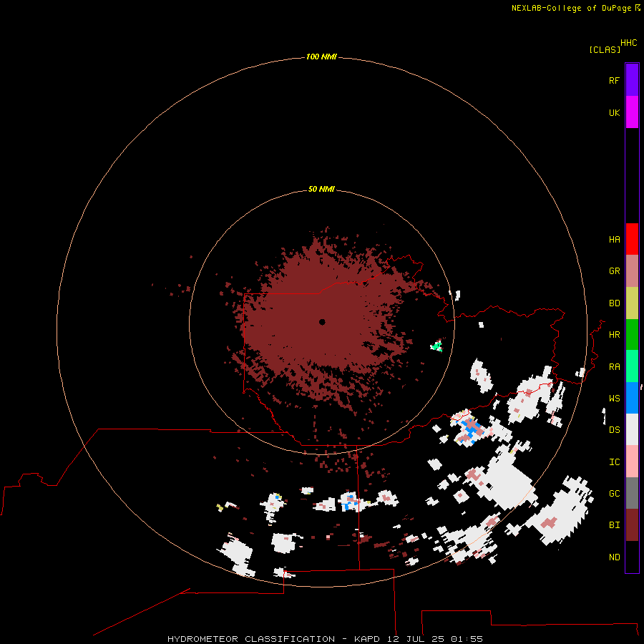Click the 100 NMI range ring label

pos(321,57)
